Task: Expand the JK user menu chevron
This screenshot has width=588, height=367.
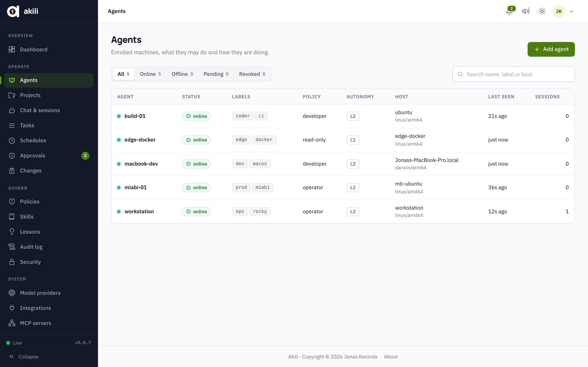Action: 572,11
